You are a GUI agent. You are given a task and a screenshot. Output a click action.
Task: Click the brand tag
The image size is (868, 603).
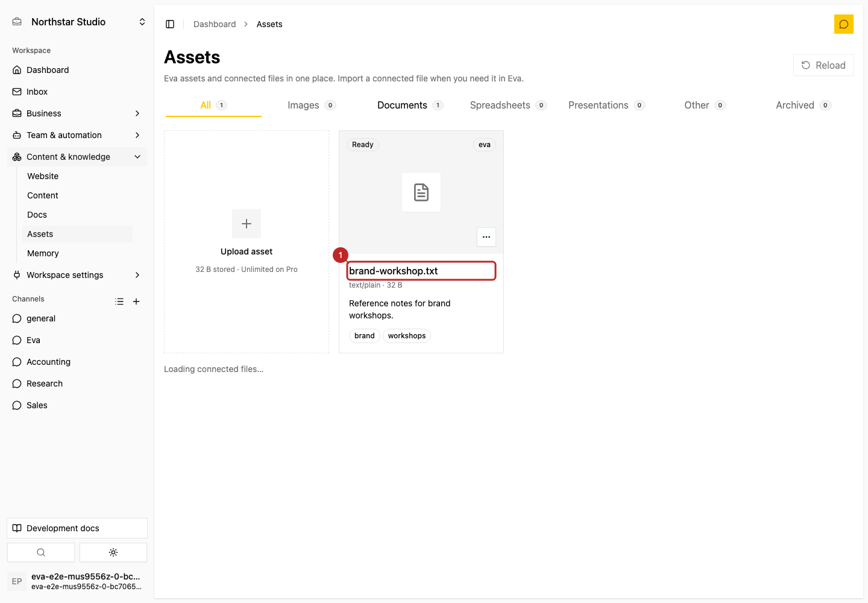pos(365,336)
